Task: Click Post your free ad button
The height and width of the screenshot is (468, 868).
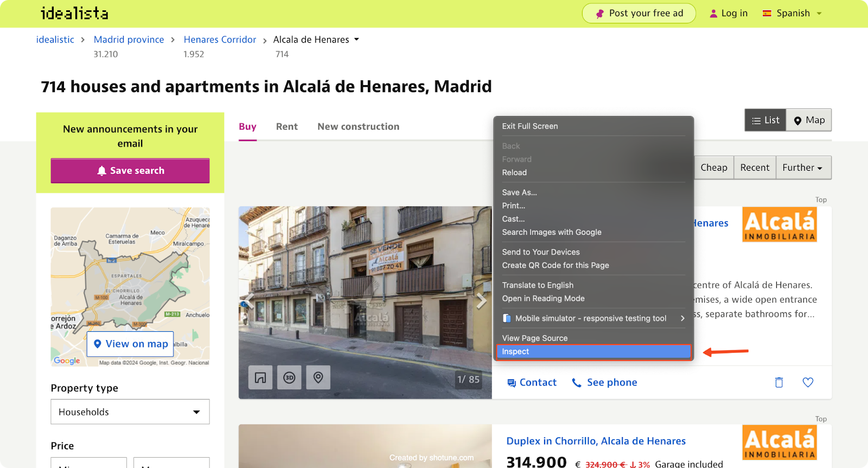Action: pos(639,14)
